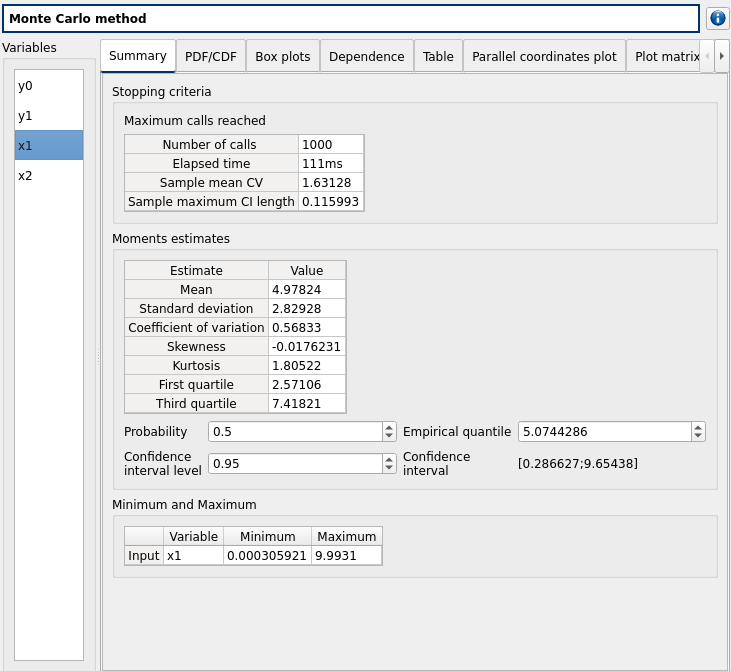
Task: Click the Estimate column header
Action: tap(196, 270)
